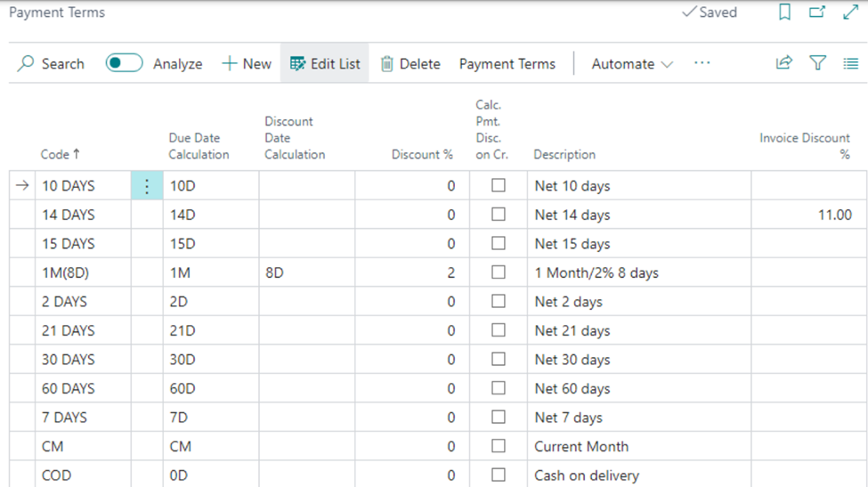Click the 7D due date cell
Screen dimensions: 868x487
(211, 418)
